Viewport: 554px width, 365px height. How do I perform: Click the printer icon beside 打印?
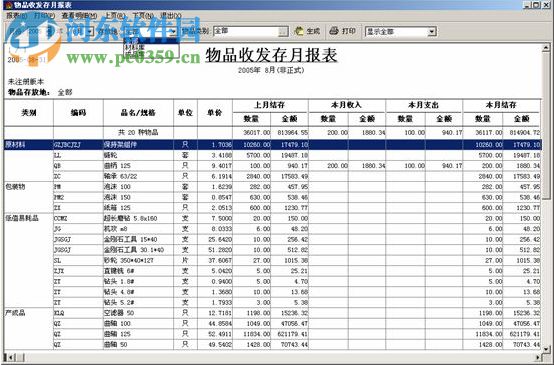(334, 31)
